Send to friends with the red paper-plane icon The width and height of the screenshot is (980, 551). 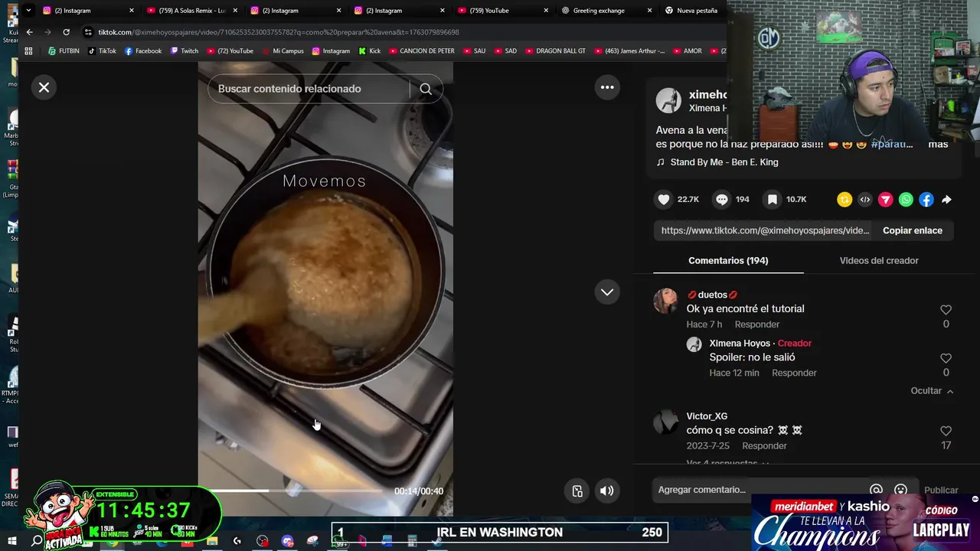pyautogui.click(x=885, y=200)
